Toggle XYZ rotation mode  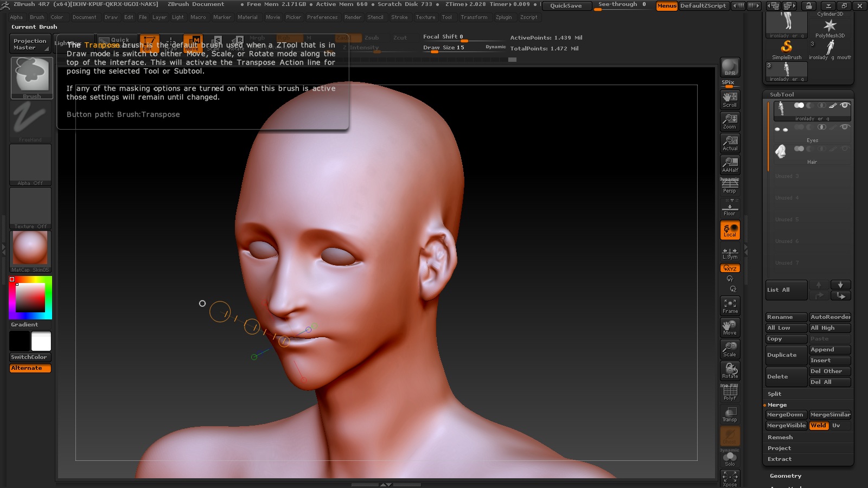tap(730, 268)
